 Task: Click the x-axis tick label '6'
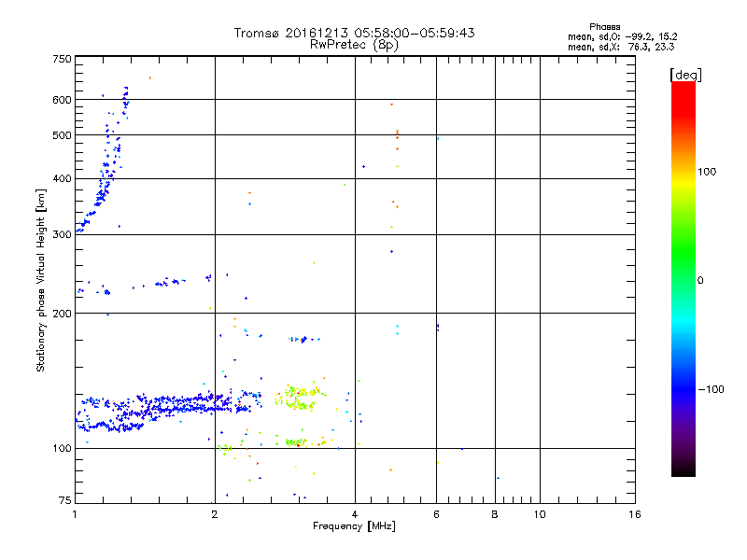tap(436, 514)
